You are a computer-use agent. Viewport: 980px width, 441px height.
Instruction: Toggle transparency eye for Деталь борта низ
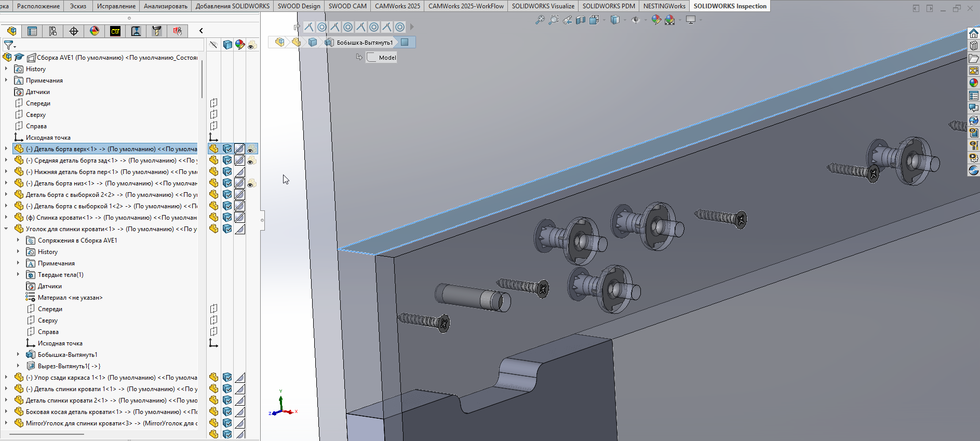251,183
